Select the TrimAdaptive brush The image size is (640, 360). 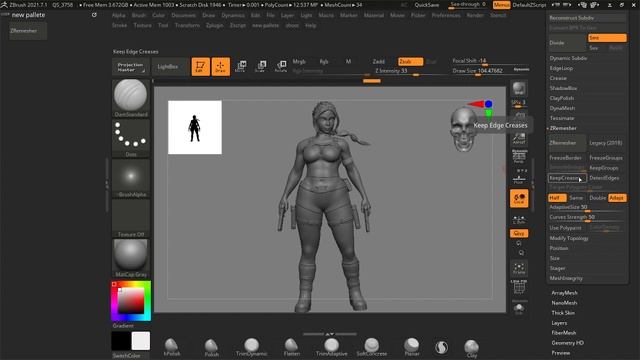pyautogui.click(x=331, y=347)
